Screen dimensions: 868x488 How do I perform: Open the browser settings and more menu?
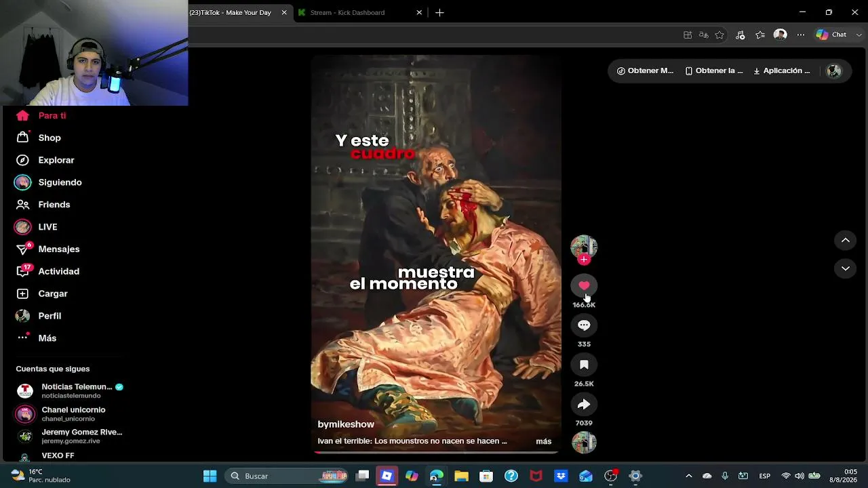(x=801, y=35)
